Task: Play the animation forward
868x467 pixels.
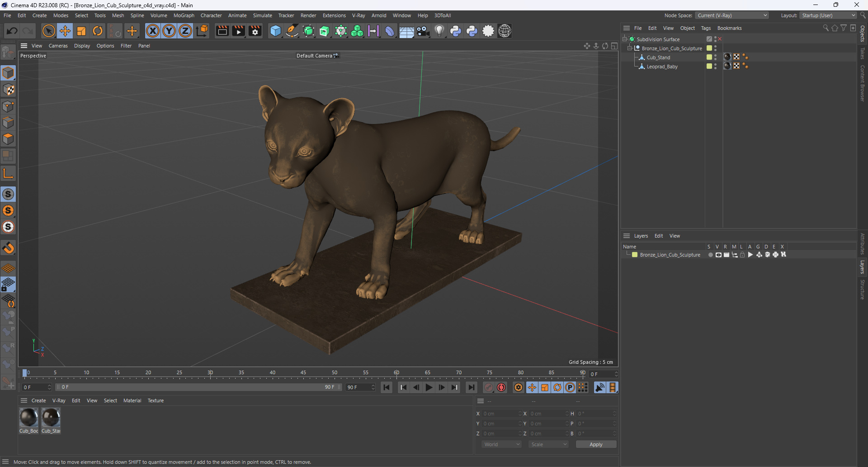Action: pyautogui.click(x=429, y=387)
